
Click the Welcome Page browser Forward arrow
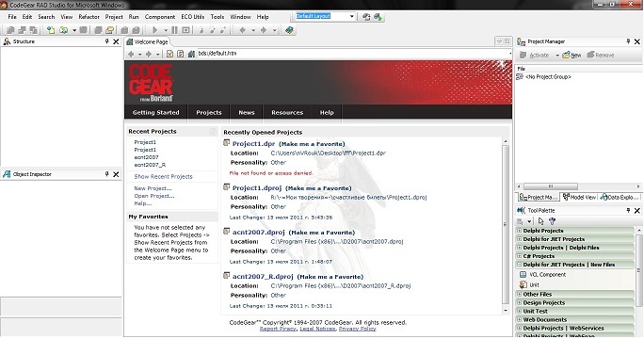coord(149,54)
